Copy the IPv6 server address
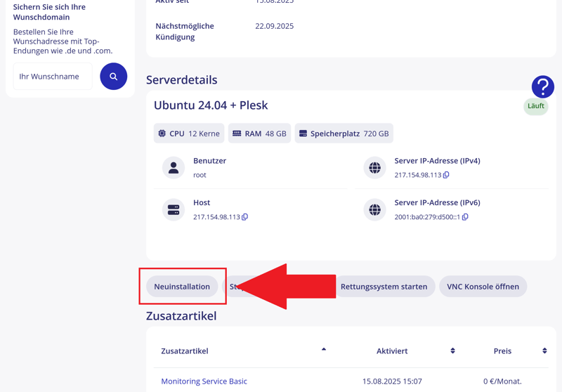 click(x=465, y=217)
